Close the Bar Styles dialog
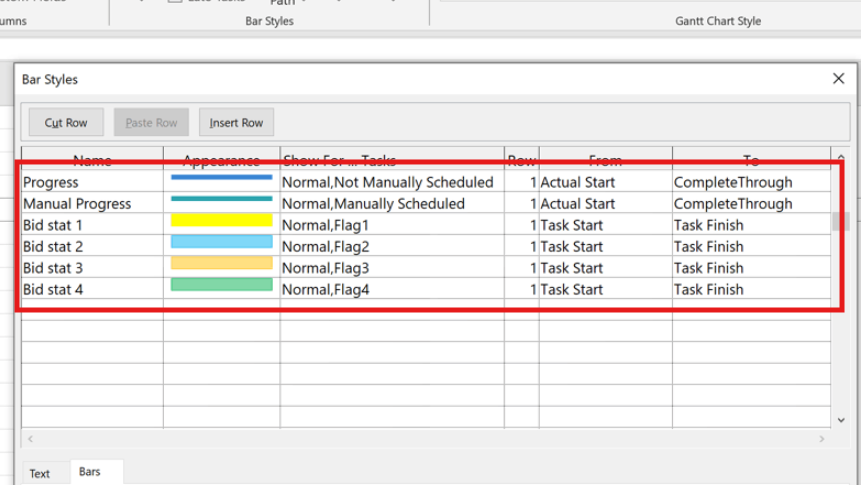Image resolution: width=863 pixels, height=485 pixels. click(x=838, y=79)
